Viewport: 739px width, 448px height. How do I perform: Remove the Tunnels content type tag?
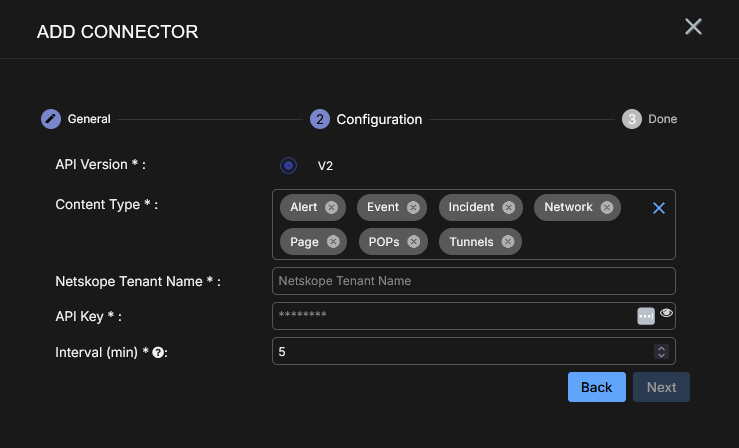coord(507,242)
